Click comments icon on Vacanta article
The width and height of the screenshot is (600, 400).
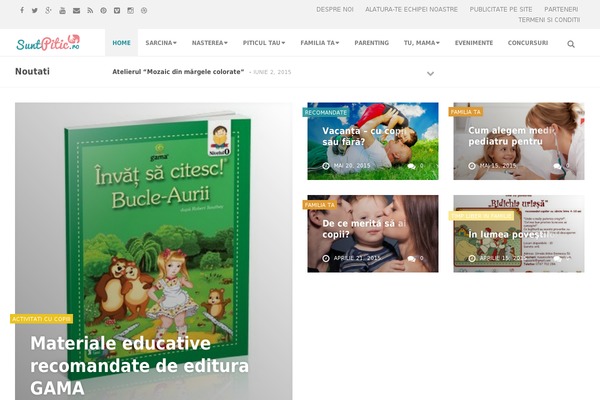click(411, 166)
